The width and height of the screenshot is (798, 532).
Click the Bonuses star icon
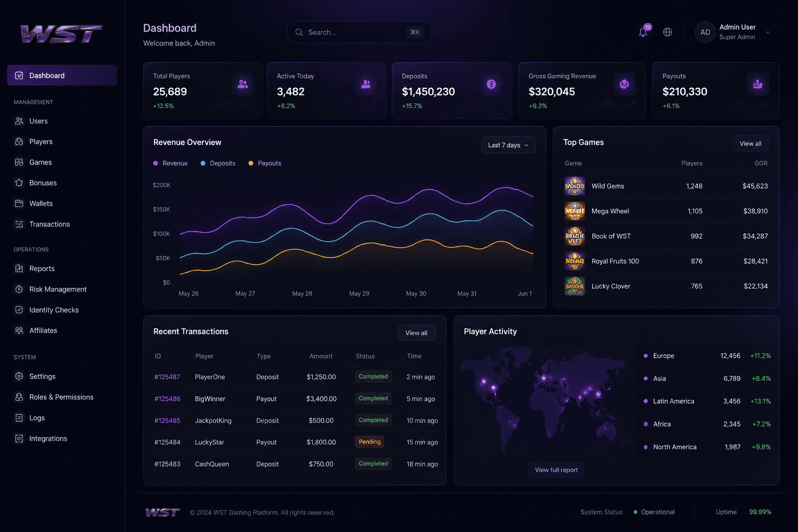pos(19,183)
